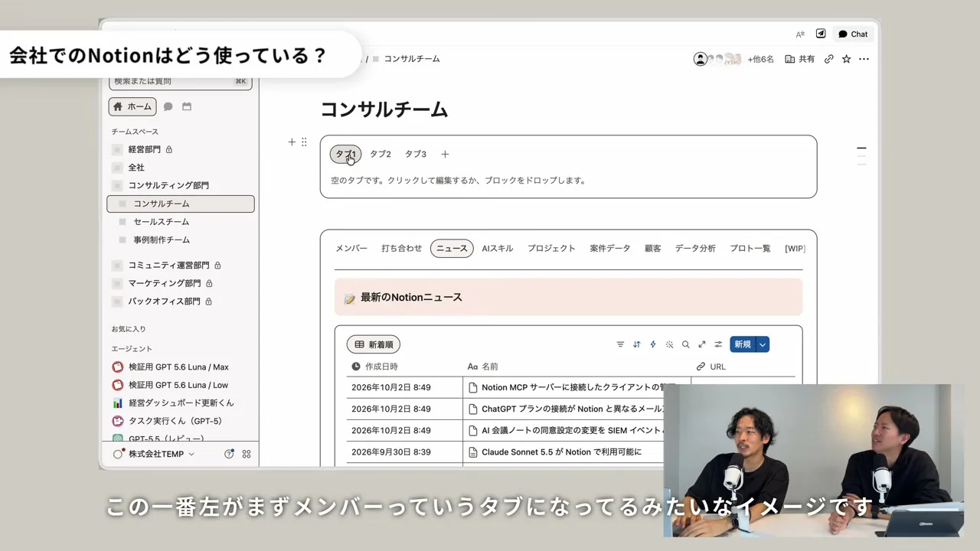Open the lightning bolt automations icon
The image size is (980, 551).
point(653,344)
